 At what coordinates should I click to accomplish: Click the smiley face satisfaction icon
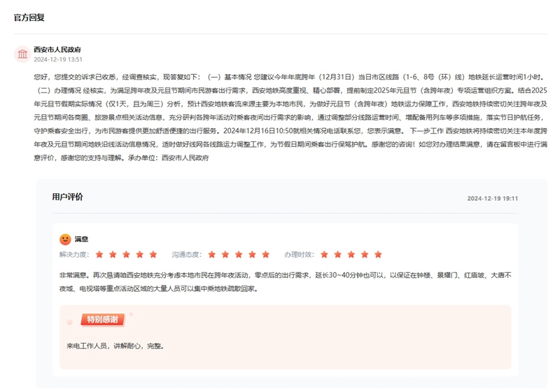point(65,239)
